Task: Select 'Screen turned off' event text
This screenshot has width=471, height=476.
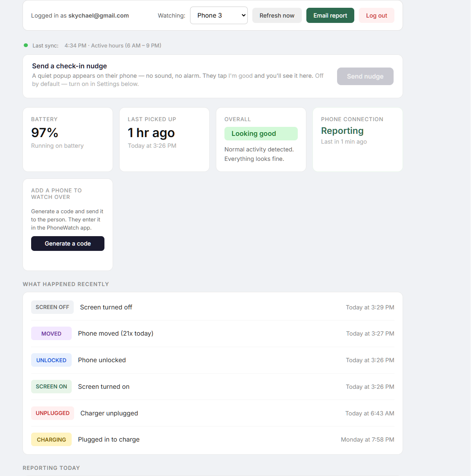Action: (106, 307)
